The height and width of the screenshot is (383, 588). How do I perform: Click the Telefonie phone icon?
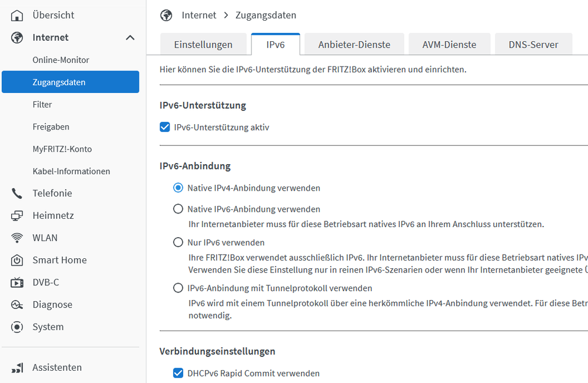[17, 194]
